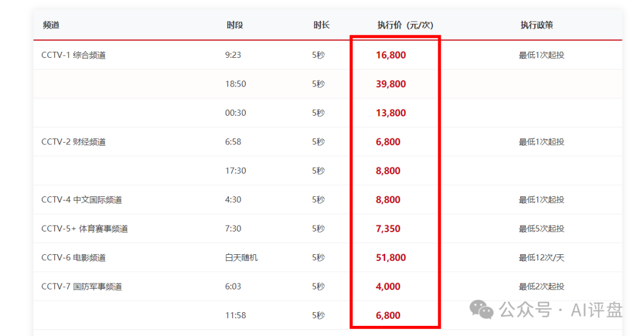Click the 时长 column header
The height and width of the screenshot is (336, 644).
[321, 25]
